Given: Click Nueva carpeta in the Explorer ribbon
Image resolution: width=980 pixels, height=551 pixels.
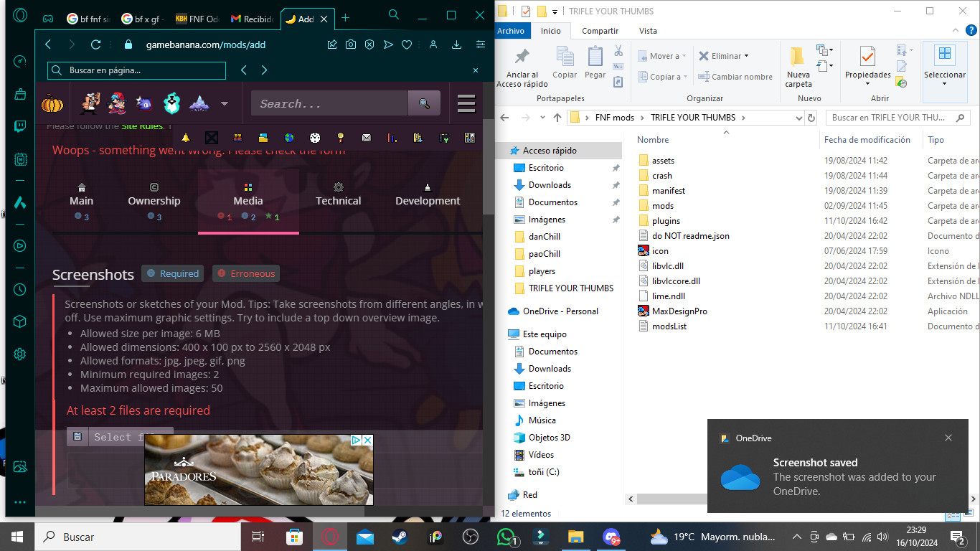Looking at the screenshot, I should (x=798, y=66).
